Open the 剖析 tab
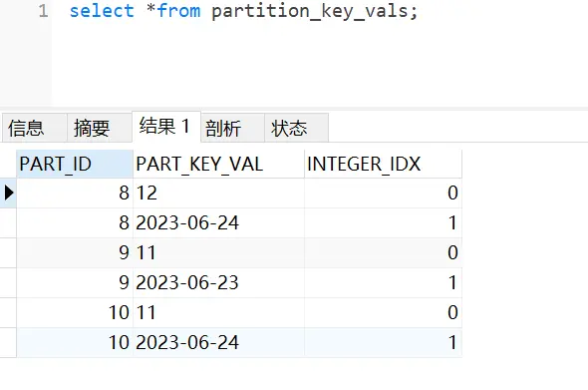The image size is (588, 390). pyautogui.click(x=232, y=128)
